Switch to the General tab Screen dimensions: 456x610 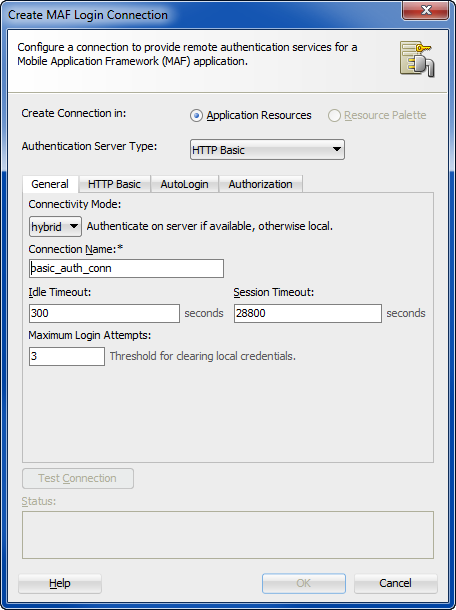(50, 184)
